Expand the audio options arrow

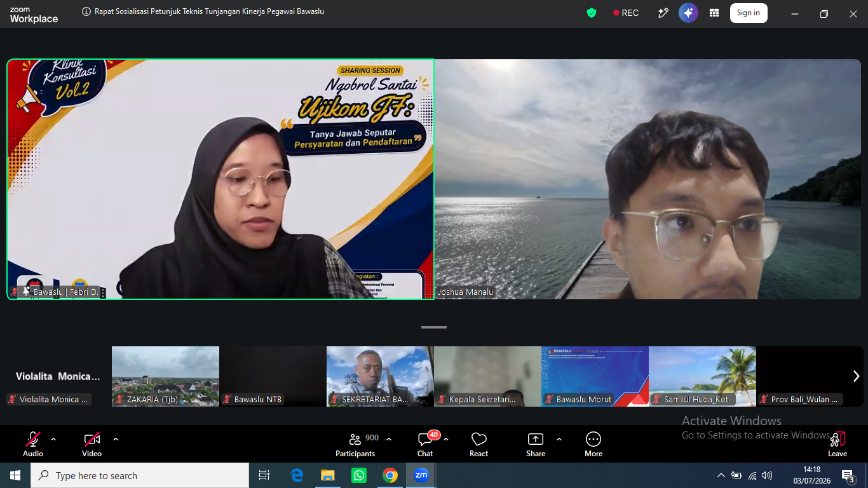53,439
